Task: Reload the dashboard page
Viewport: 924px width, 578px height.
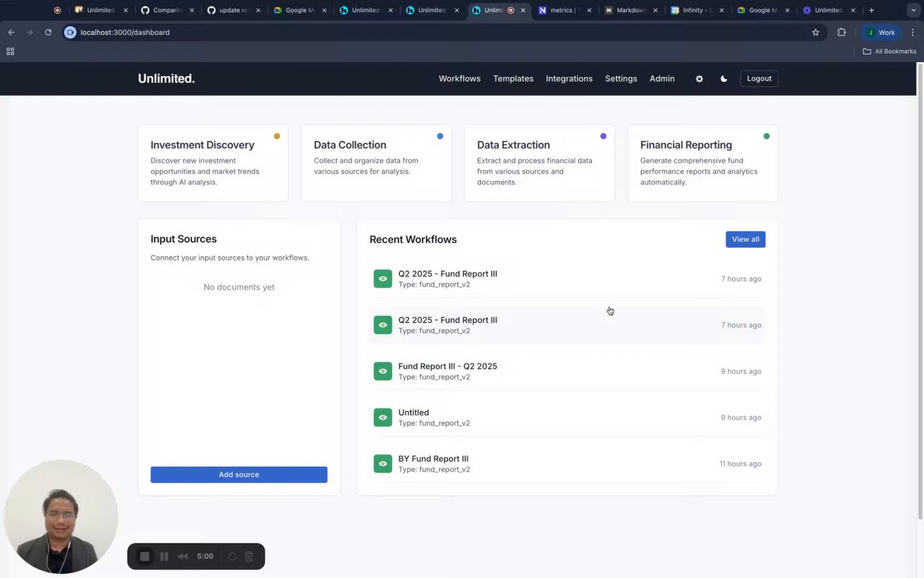Action: coord(48,33)
